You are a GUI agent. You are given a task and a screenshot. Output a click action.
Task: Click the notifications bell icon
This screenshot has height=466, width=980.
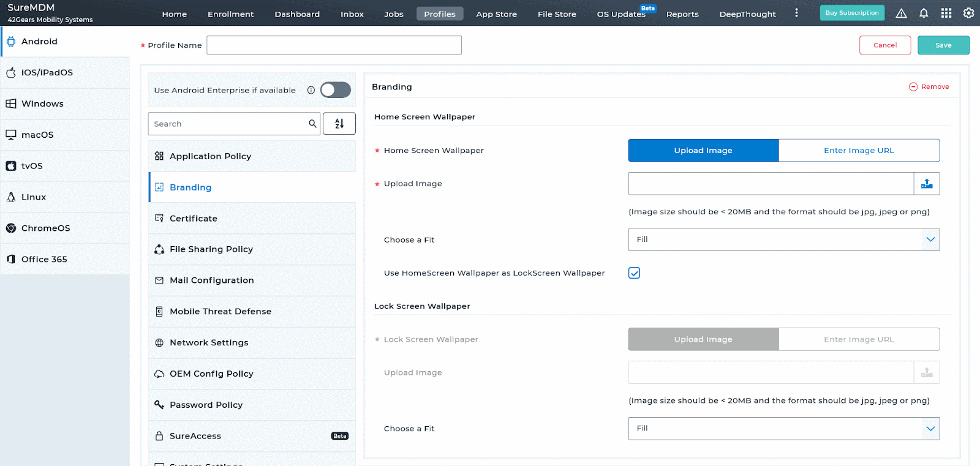(x=924, y=13)
